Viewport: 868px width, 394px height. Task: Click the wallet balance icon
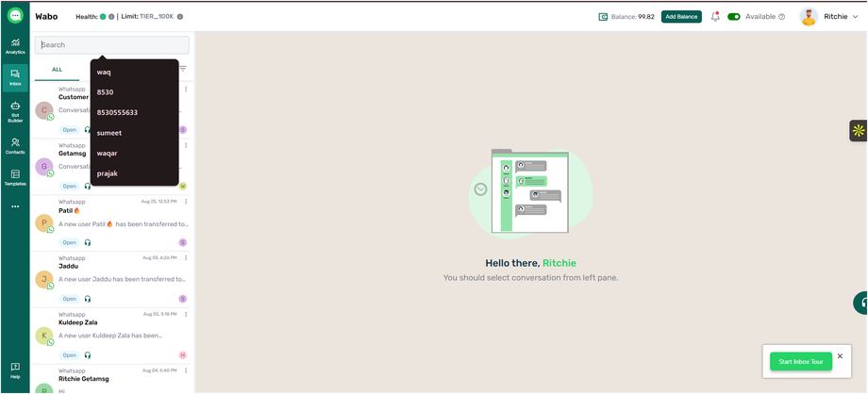604,17
